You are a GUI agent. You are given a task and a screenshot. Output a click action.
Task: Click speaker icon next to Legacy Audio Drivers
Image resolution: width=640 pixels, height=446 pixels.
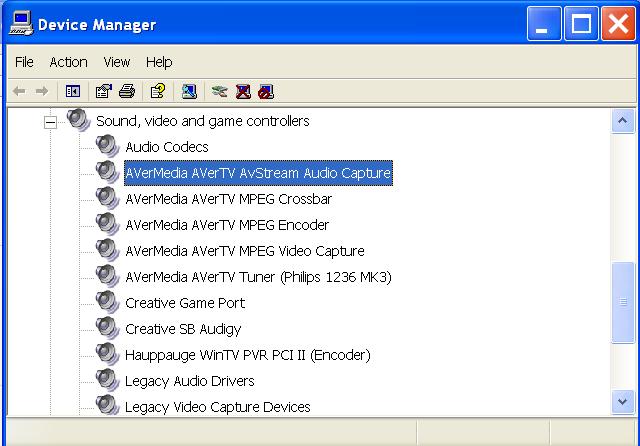pyautogui.click(x=108, y=380)
